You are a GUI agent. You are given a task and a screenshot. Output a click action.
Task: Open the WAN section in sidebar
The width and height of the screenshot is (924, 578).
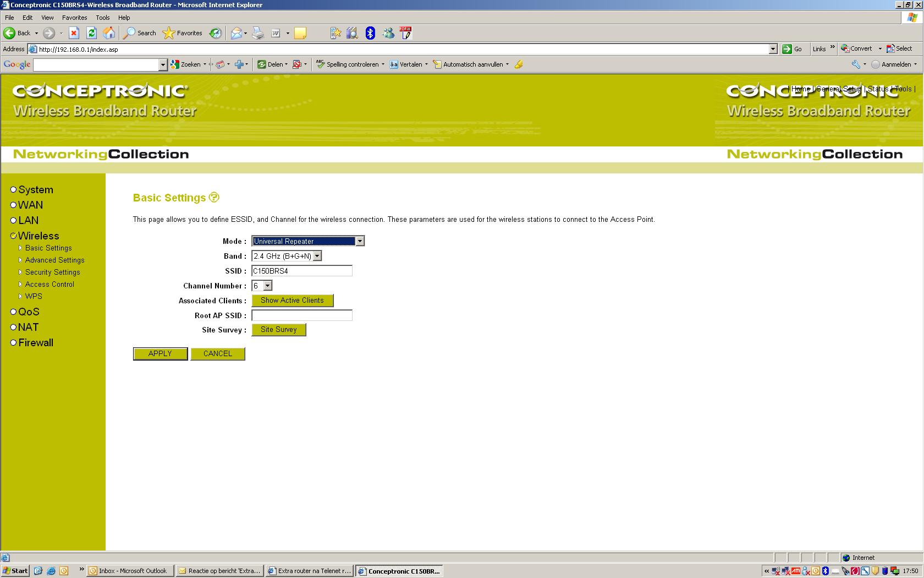30,205
